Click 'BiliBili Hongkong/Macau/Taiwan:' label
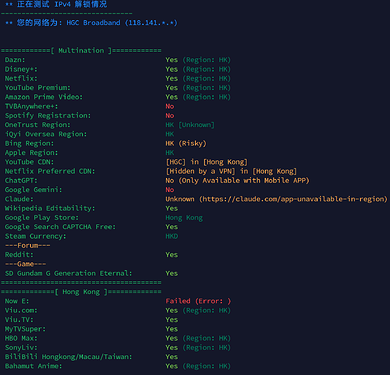The width and height of the screenshot is (390, 375). coord(68,357)
